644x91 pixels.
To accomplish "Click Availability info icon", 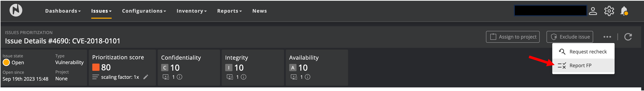I will click(x=308, y=77).
